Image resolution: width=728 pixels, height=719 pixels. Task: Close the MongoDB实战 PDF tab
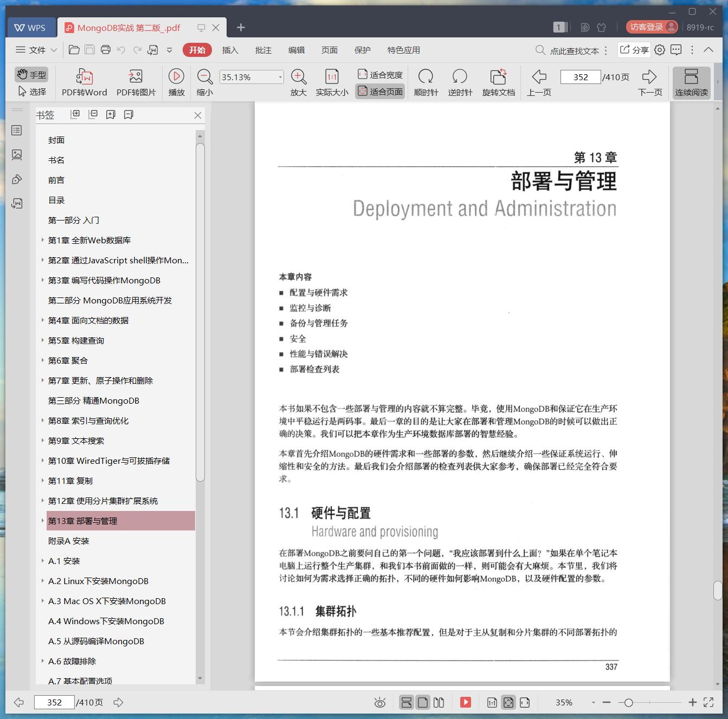tap(216, 28)
